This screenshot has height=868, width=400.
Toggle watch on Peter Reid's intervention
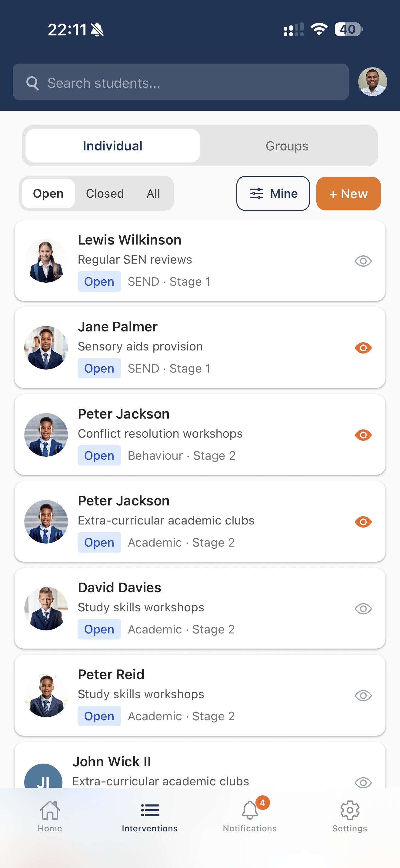click(x=363, y=696)
